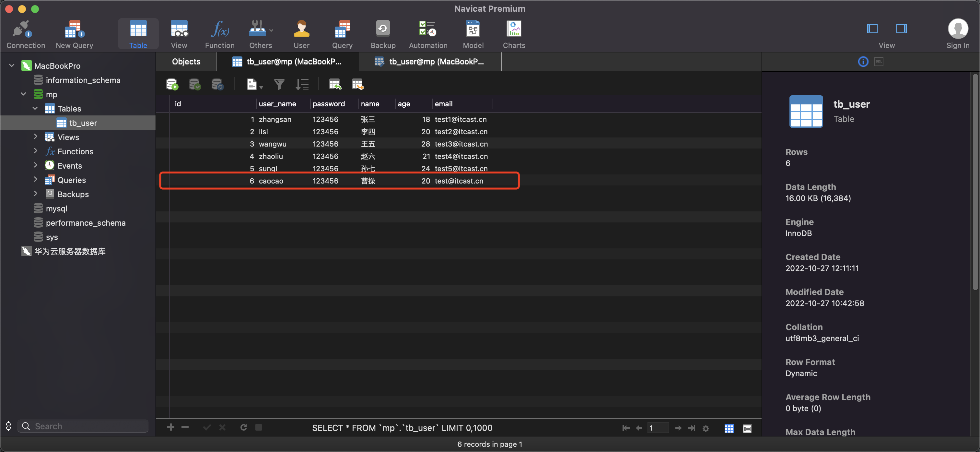980x452 pixels.
Task: Collapse the mp database node
Action: point(24,94)
